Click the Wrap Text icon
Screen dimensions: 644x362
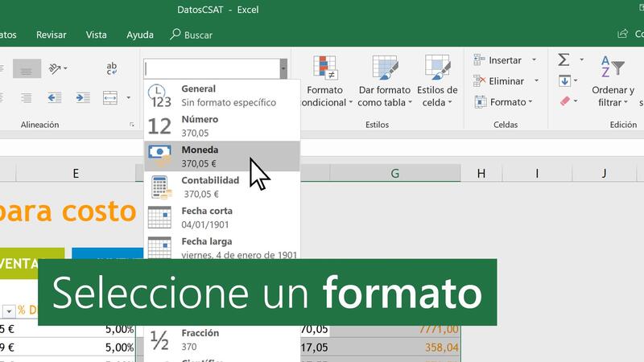[113, 68]
